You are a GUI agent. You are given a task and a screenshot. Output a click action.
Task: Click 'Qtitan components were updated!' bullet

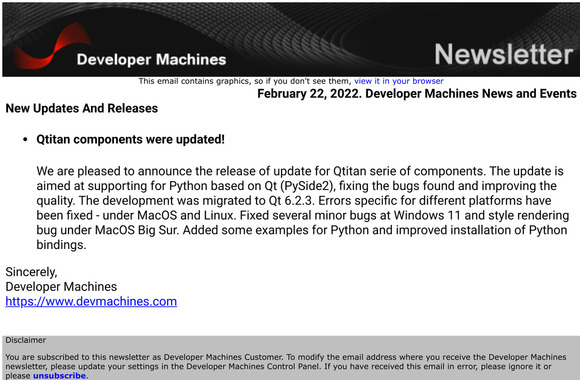point(130,139)
